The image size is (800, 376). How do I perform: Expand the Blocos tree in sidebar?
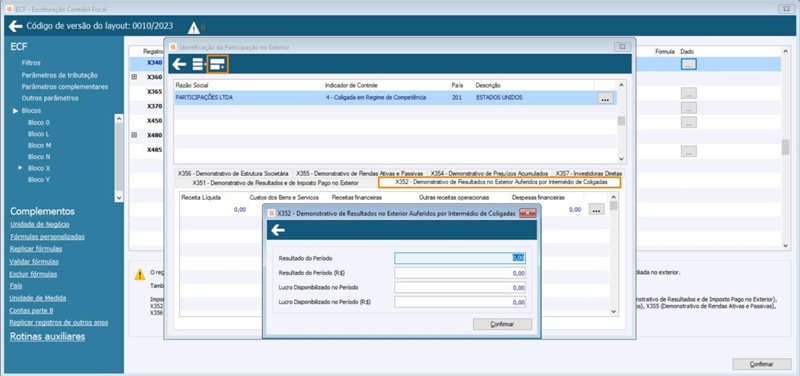tap(16, 111)
